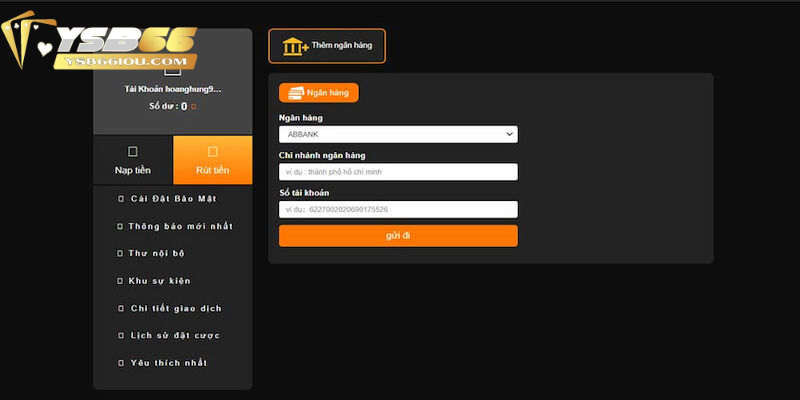The image size is (800, 400).
Task: Click the cards icon in Ngân hàng tab
Action: 296,93
